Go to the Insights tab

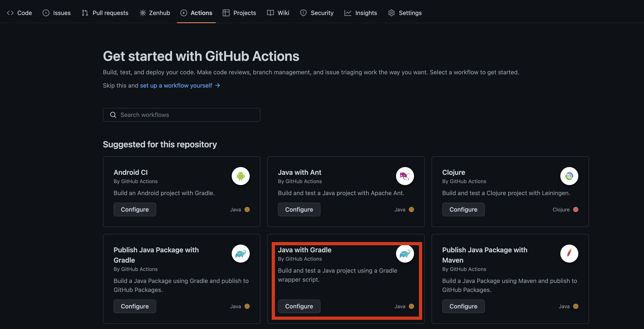pos(361,13)
